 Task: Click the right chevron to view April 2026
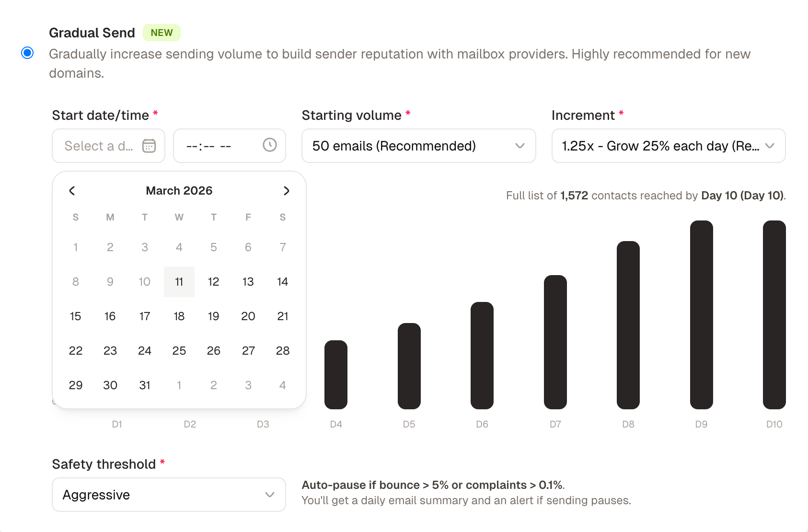coord(287,190)
